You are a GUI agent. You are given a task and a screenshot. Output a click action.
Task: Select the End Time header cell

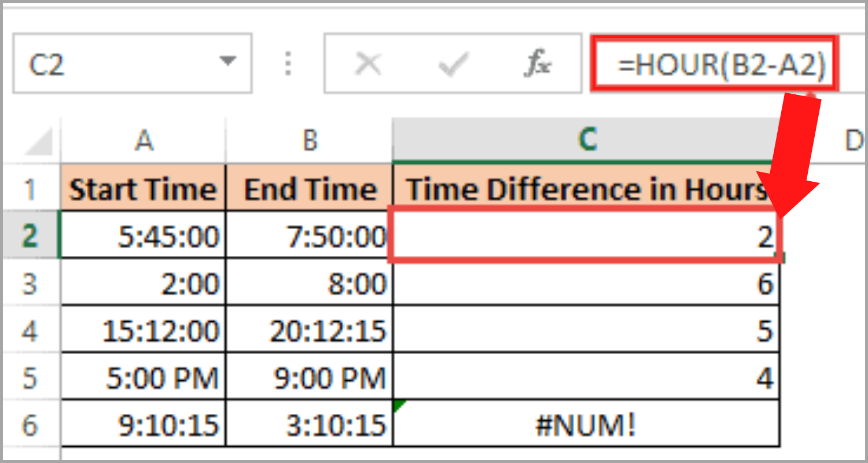click(309, 188)
